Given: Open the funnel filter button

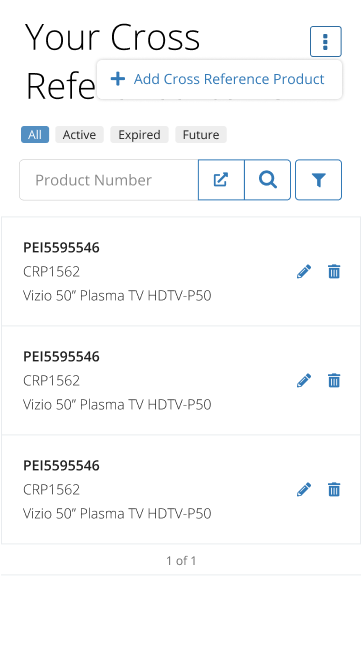Looking at the screenshot, I should click(x=318, y=180).
